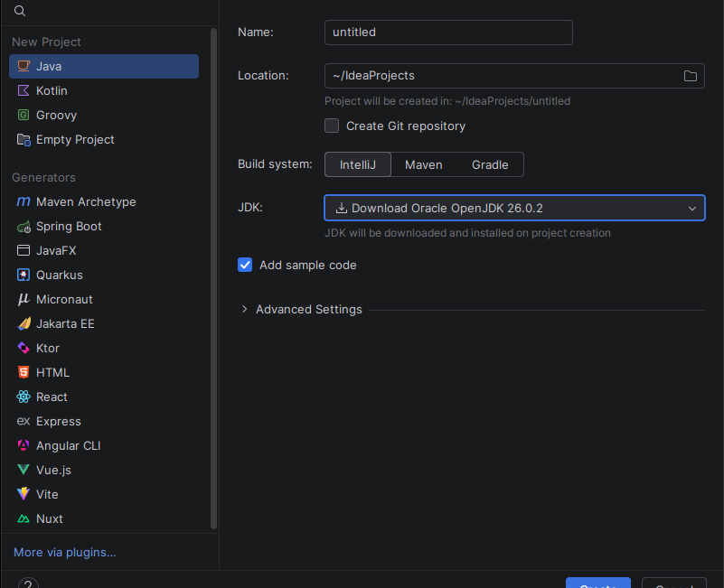Click the Jakarta EE sail icon
The width and height of the screenshot is (724, 588).
pos(24,323)
